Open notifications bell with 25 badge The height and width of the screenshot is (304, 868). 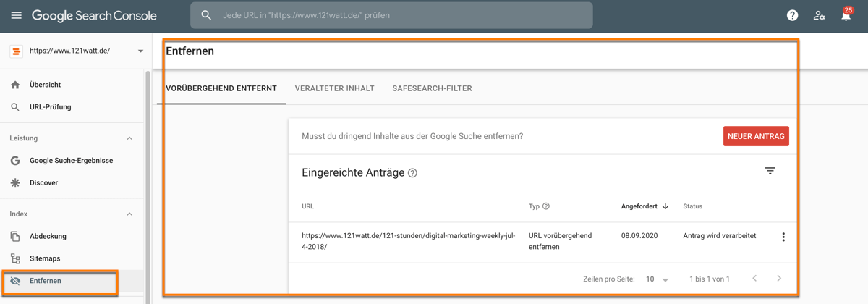click(846, 14)
